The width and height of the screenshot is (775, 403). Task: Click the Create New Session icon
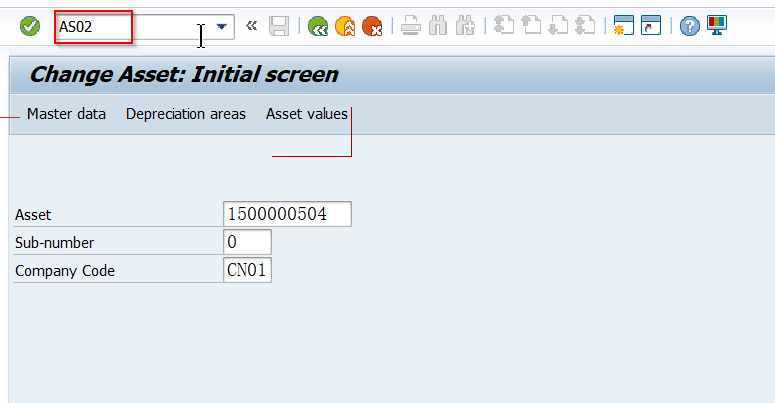pyautogui.click(x=625, y=27)
